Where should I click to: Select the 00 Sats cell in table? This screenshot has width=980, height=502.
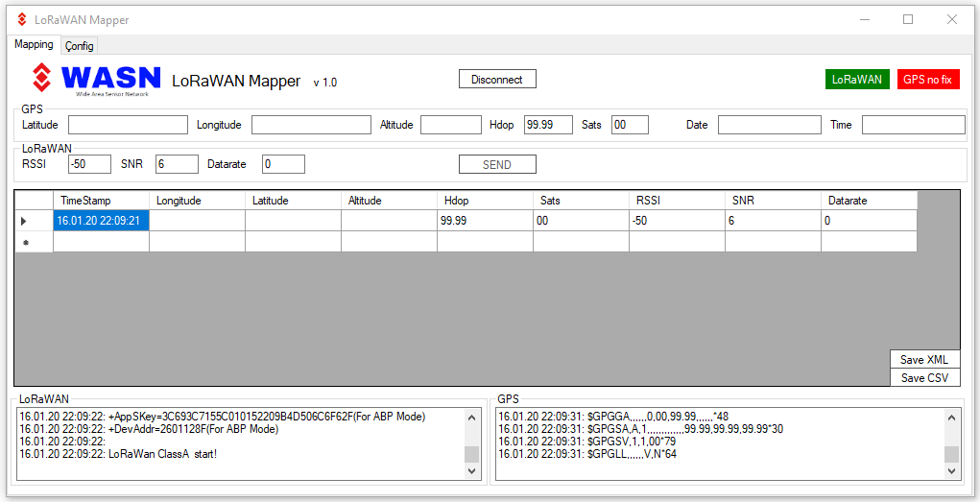pyautogui.click(x=581, y=221)
